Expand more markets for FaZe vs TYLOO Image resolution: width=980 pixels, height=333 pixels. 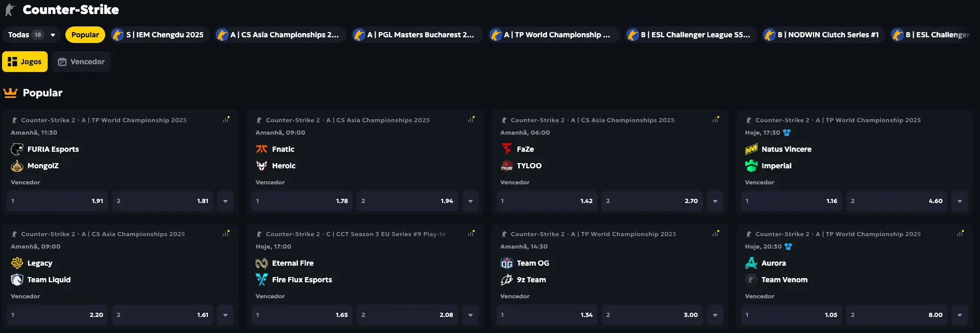[715, 201]
